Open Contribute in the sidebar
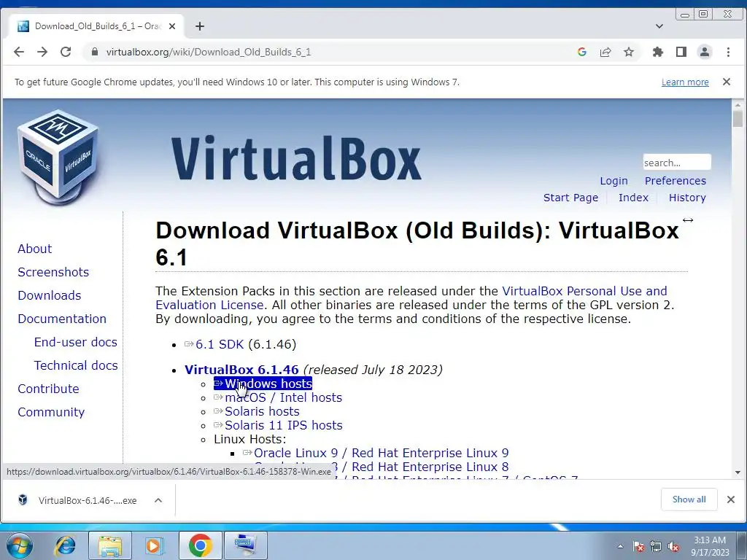 (49, 389)
